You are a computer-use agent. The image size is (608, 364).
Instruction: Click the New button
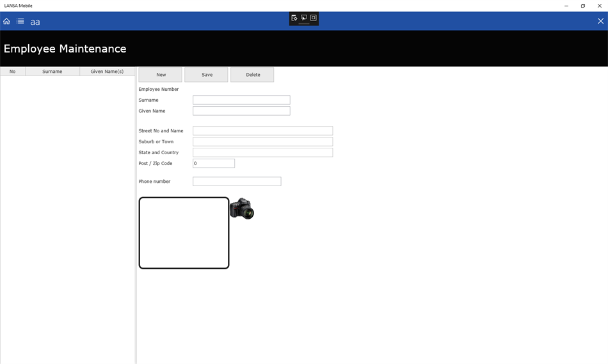[x=161, y=75]
